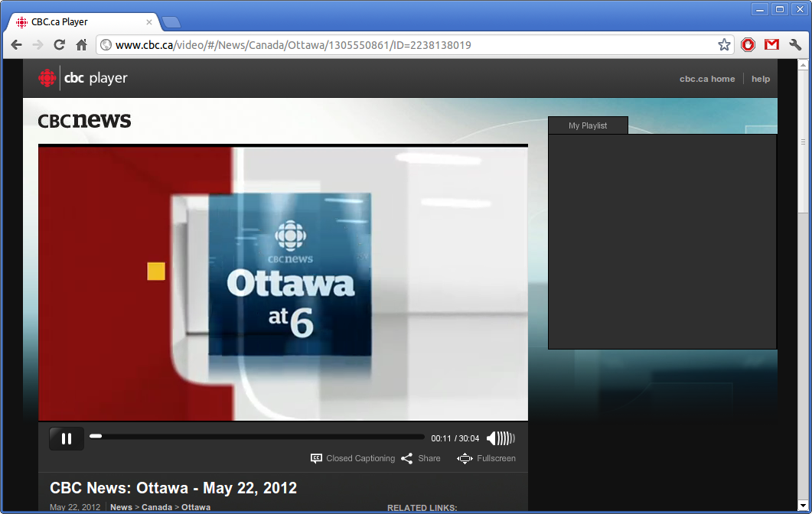The width and height of the screenshot is (812, 514).
Task: Click the Share icon
Action: tap(406, 458)
